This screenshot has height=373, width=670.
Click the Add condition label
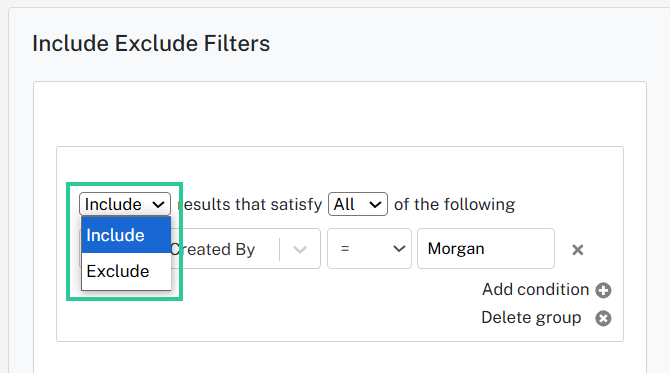click(535, 290)
